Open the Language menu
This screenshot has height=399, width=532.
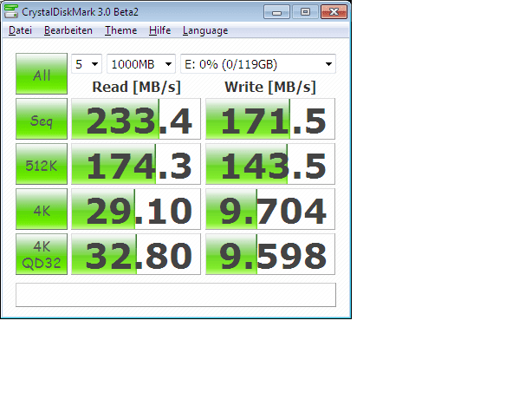coord(205,30)
